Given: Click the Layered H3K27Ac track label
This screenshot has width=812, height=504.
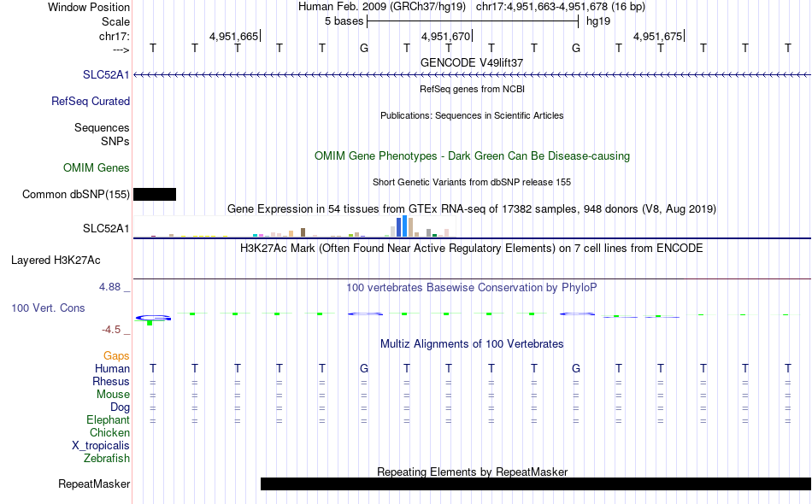Looking at the screenshot, I should click(x=56, y=260).
